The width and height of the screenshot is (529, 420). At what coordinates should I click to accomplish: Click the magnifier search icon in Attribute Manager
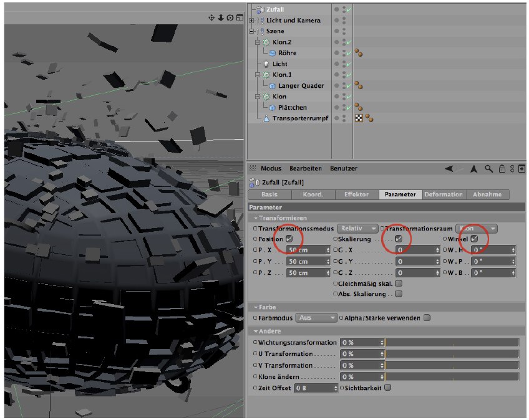click(x=489, y=168)
